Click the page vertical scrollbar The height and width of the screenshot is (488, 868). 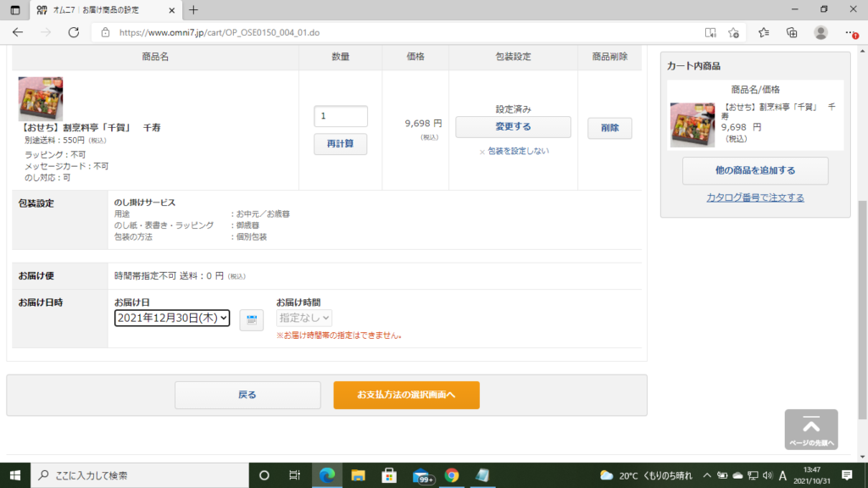(x=862, y=310)
